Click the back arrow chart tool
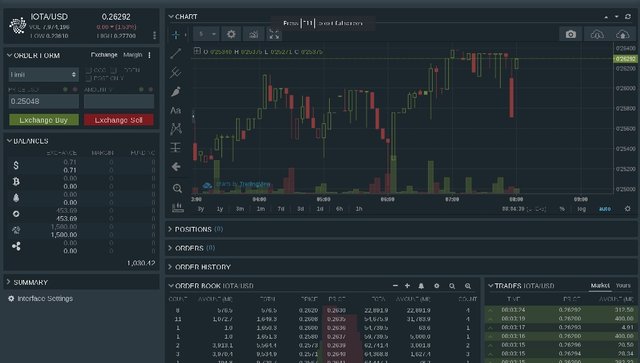Viewport: 640px width, 363px height. click(x=176, y=167)
